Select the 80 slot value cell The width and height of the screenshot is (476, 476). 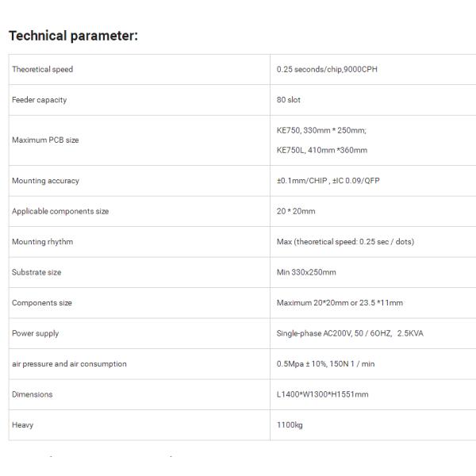coord(289,100)
